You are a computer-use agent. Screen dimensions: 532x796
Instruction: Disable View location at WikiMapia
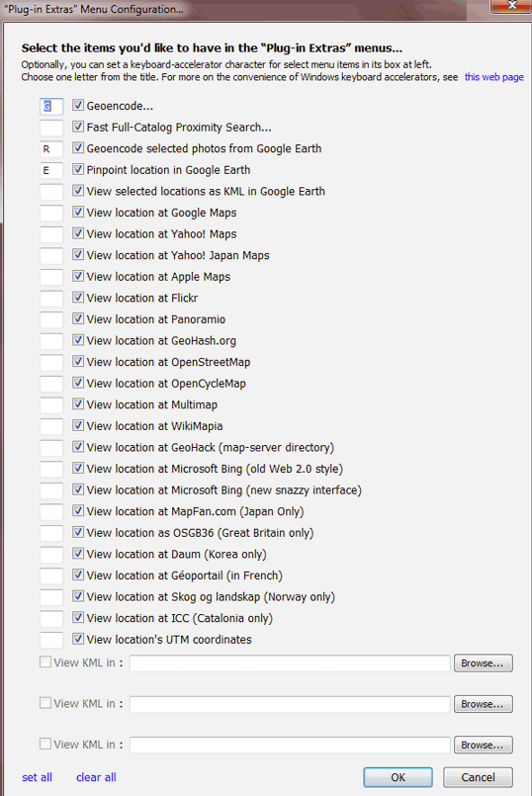click(78, 425)
